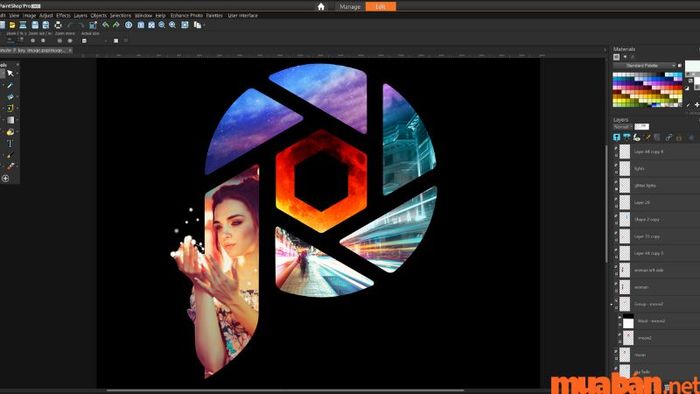Click Enhance Photo in the menu bar
The image size is (700, 394).
coord(187,15)
